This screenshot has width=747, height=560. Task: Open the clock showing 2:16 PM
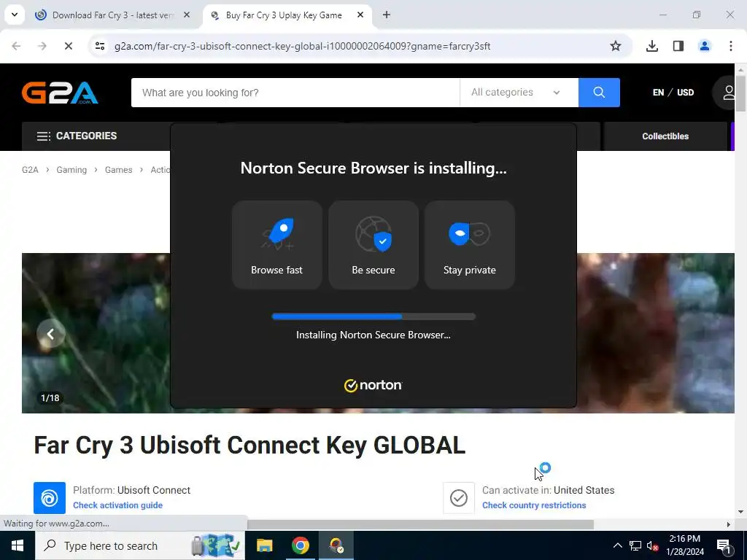pos(684,545)
